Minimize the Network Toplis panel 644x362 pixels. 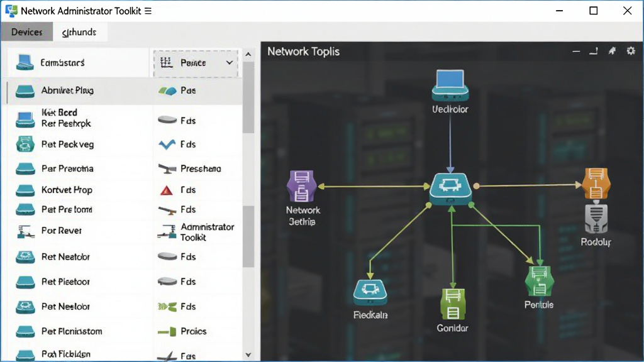(576, 52)
